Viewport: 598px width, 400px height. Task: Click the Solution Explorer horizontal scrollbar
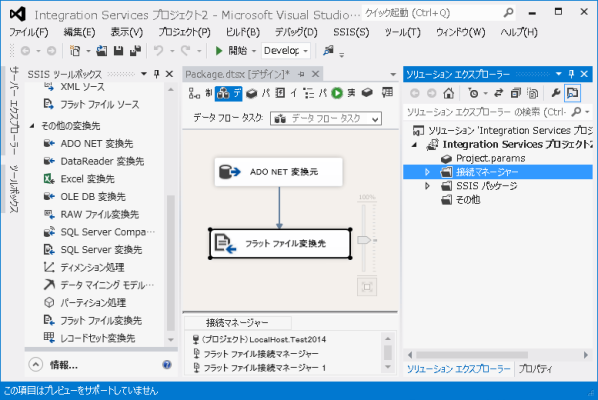(472, 355)
